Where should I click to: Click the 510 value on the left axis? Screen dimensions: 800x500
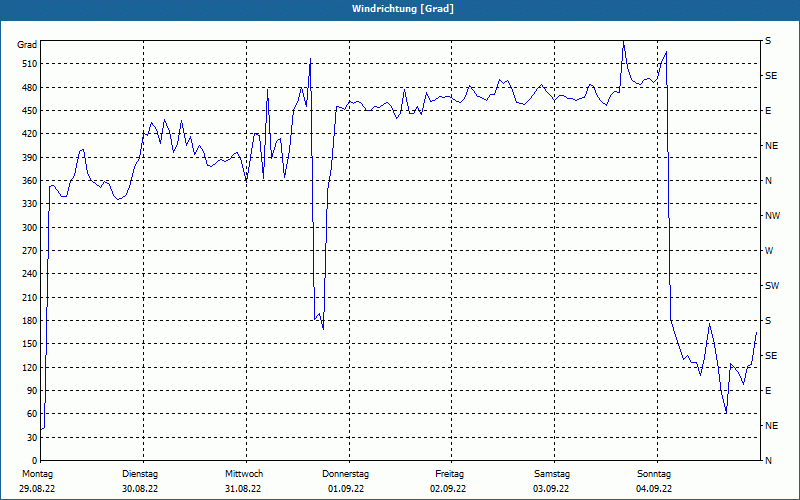click(x=31, y=64)
